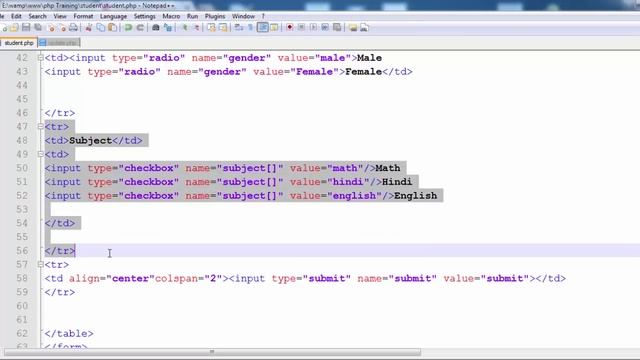This screenshot has height=360, width=640.
Task: Redo edit with toolbar arrow icon
Action: pyautogui.click(x=140, y=27)
